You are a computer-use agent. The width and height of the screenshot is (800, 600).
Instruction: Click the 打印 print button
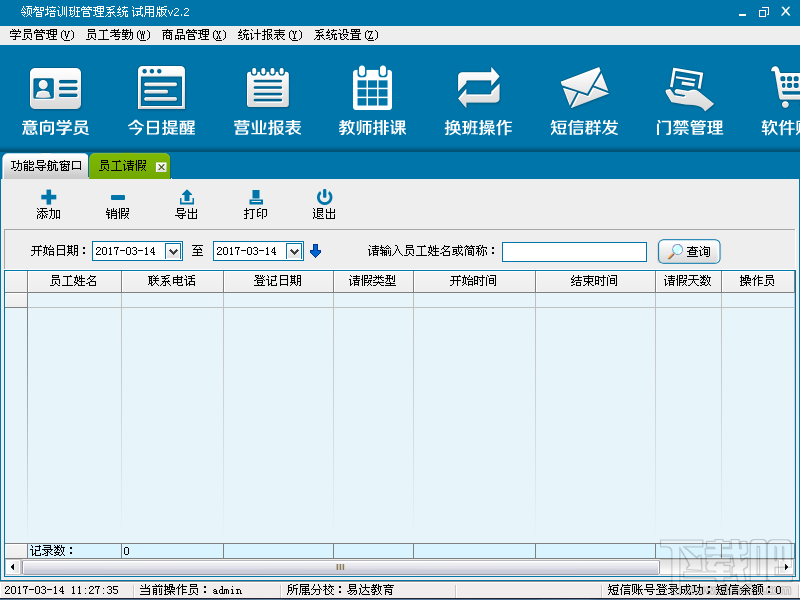(x=256, y=205)
